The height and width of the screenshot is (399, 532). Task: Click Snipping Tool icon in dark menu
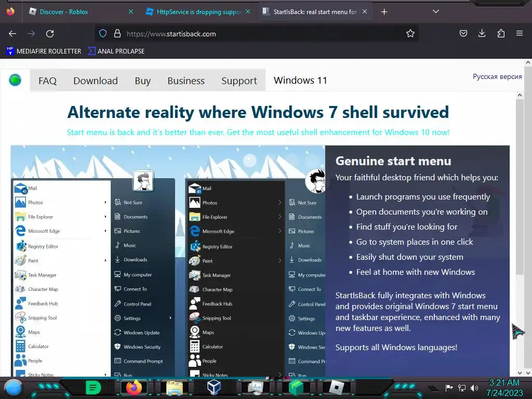click(x=194, y=318)
